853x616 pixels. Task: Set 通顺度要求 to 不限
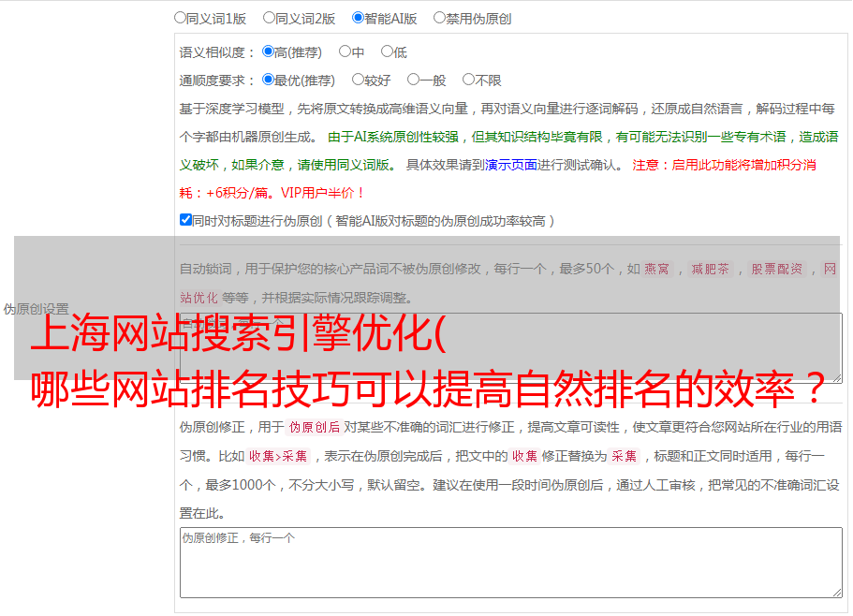(x=468, y=80)
